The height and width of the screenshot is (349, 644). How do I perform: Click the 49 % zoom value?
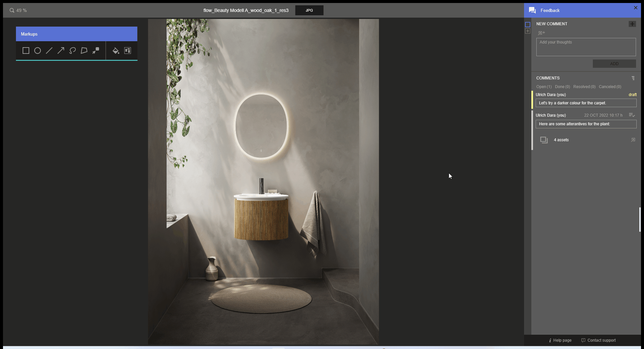pyautogui.click(x=22, y=10)
